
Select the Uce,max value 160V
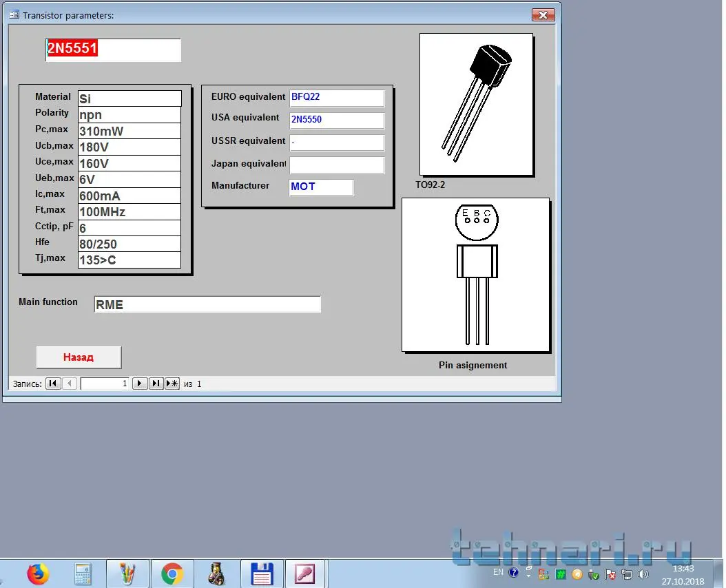[x=129, y=163]
